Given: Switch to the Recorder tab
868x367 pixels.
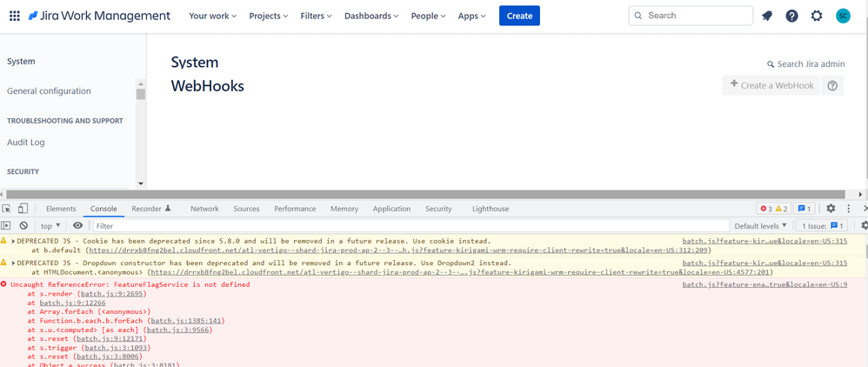Looking at the screenshot, I should pos(151,209).
